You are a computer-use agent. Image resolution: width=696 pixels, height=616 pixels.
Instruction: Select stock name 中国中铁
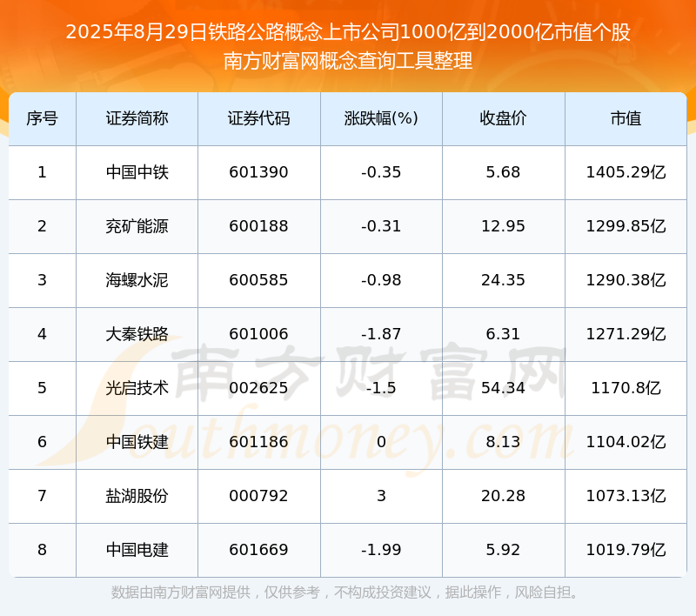pos(137,172)
